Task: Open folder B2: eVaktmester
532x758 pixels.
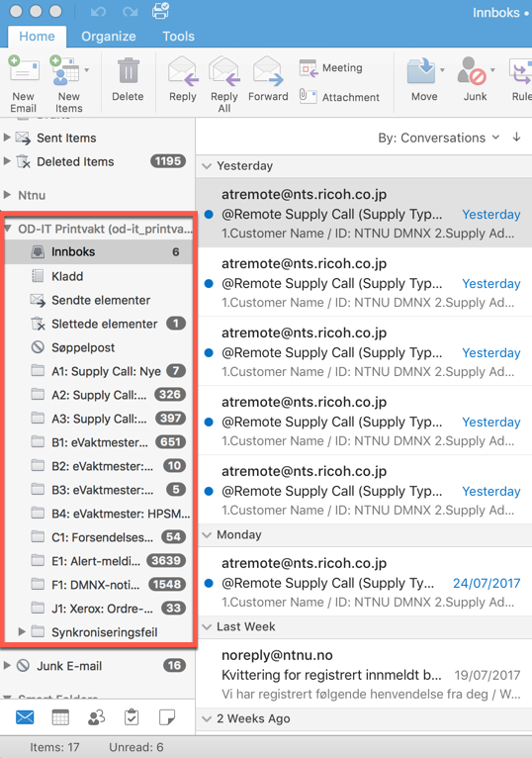Action: 99,465
